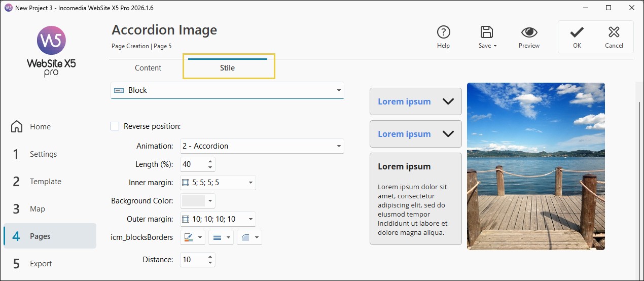The height and width of the screenshot is (281, 644).
Task: Select step 4 Pages
Action: coord(50,236)
